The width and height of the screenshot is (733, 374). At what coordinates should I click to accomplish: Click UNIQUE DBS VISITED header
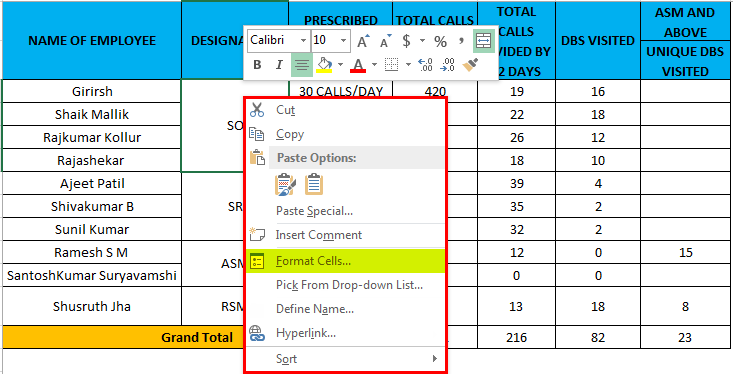point(685,61)
